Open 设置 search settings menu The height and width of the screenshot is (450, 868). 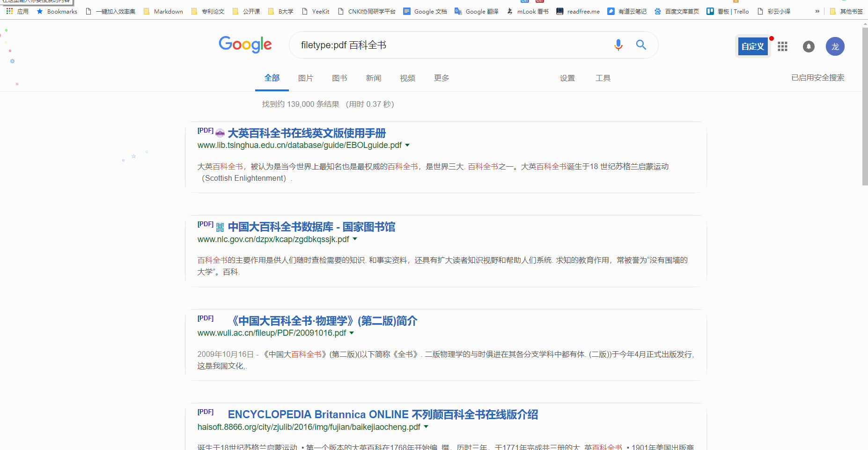coord(567,78)
